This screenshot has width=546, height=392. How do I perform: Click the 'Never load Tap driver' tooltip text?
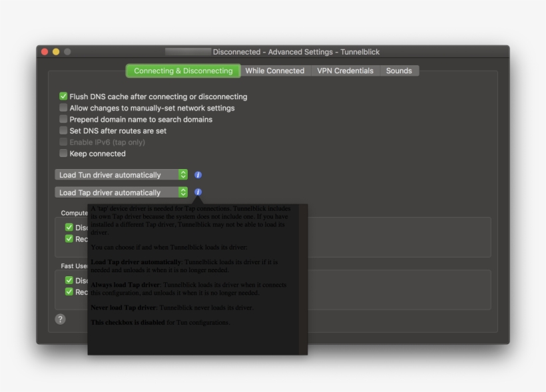click(123, 307)
